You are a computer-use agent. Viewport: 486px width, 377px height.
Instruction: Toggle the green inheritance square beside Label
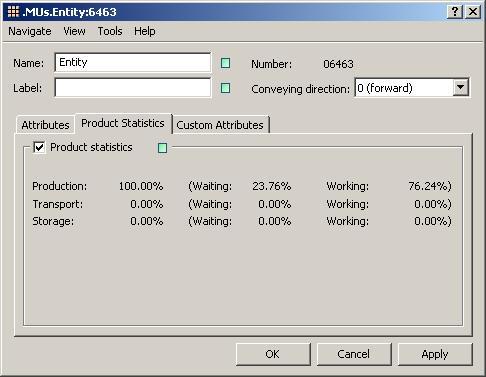226,88
